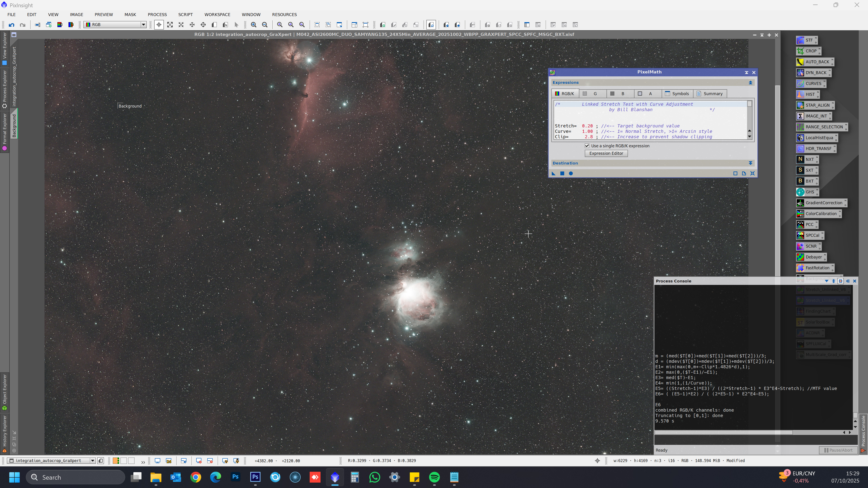868x488 pixels.
Task: Collapse the Expressions section
Action: pyautogui.click(x=750, y=82)
